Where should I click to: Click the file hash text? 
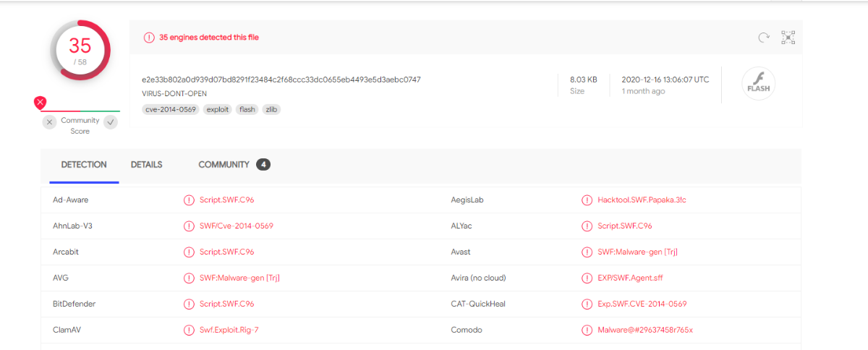281,80
